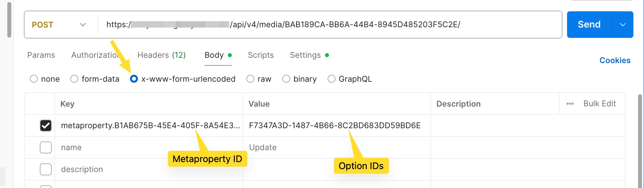This screenshot has height=188, width=644.
Task: Open the three-dot column options icon
Action: pos(570,104)
